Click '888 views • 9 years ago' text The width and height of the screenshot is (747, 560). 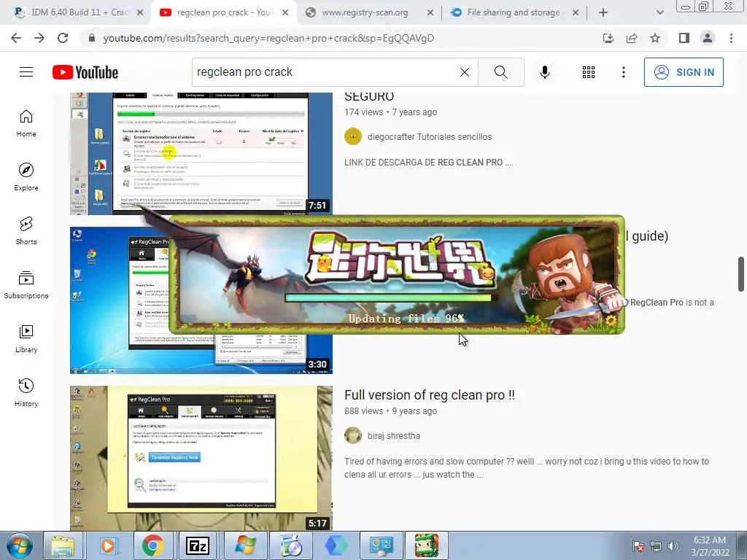(391, 411)
